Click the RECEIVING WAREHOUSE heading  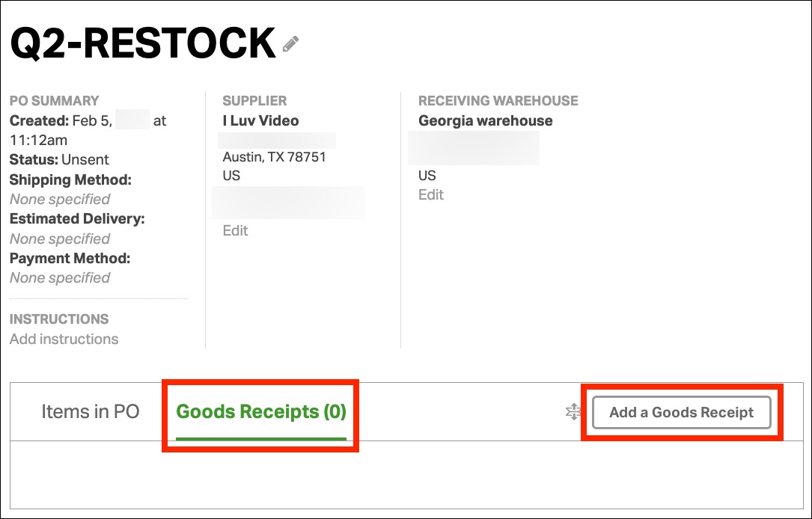coord(498,100)
